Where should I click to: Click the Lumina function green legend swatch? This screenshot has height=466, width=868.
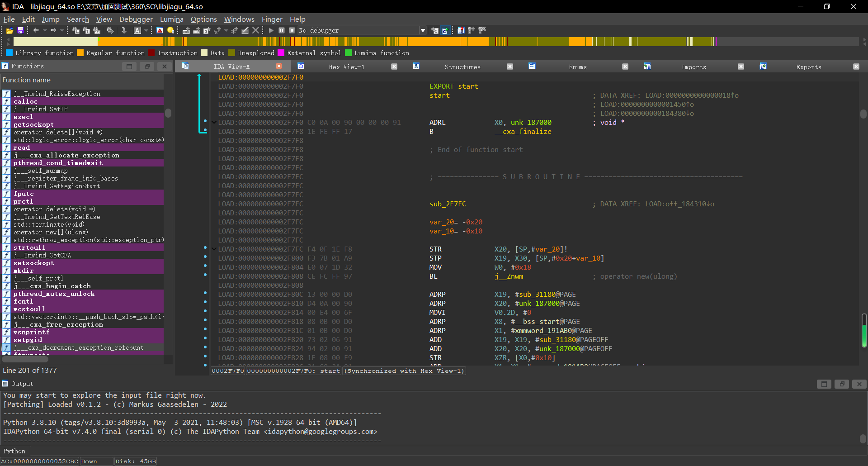(349, 53)
